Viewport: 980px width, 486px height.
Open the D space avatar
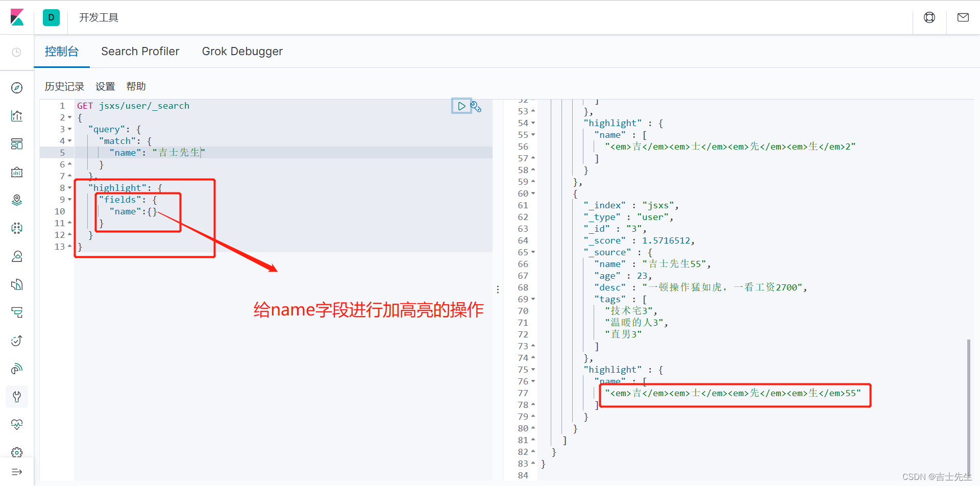(x=51, y=17)
